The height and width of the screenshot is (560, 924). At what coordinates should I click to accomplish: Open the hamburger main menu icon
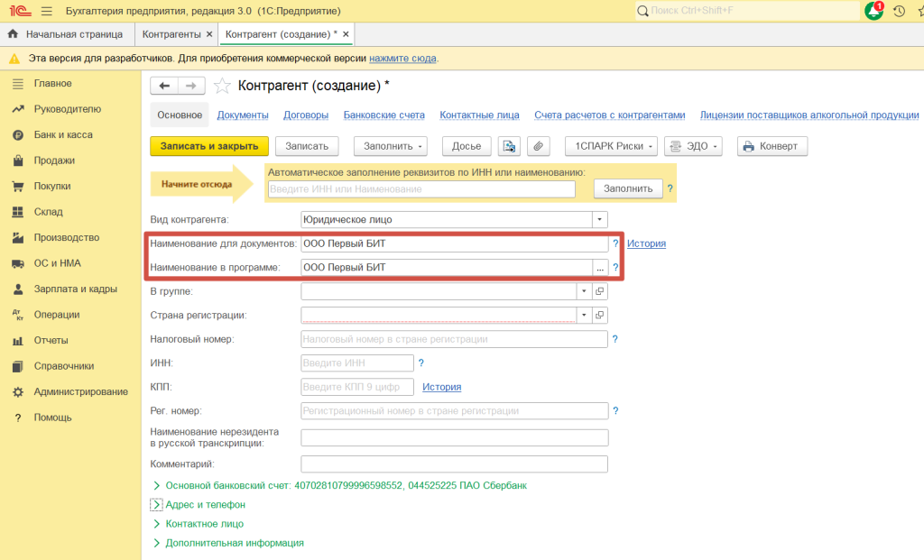(x=47, y=11)
